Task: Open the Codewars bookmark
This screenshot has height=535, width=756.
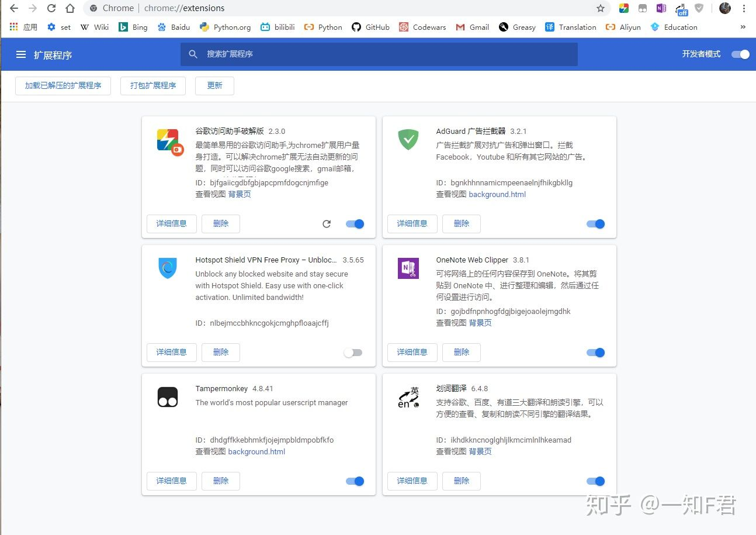Action: (422, 27)
